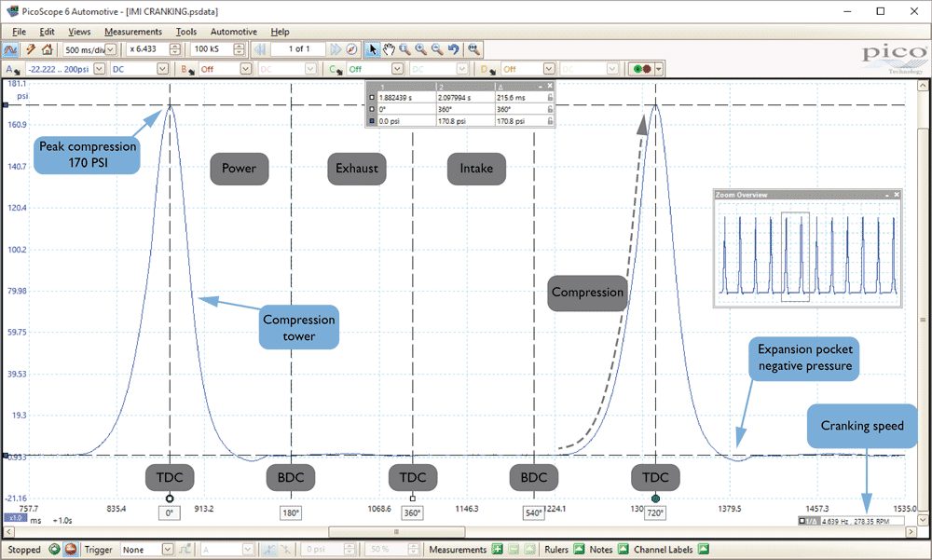Click the Home icon in toolbar

[48, 50]
